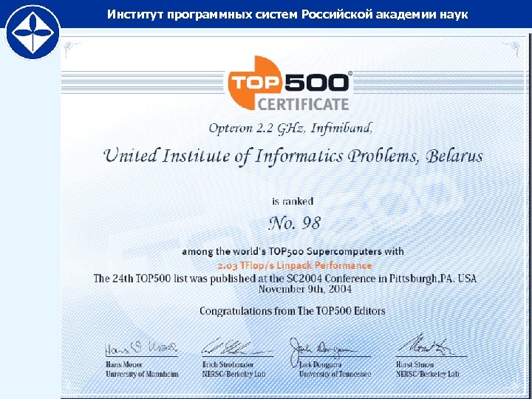Click 'Congratulations from The TOP500 Editors'
Viewport: 532px width, 399px height.
293,311
